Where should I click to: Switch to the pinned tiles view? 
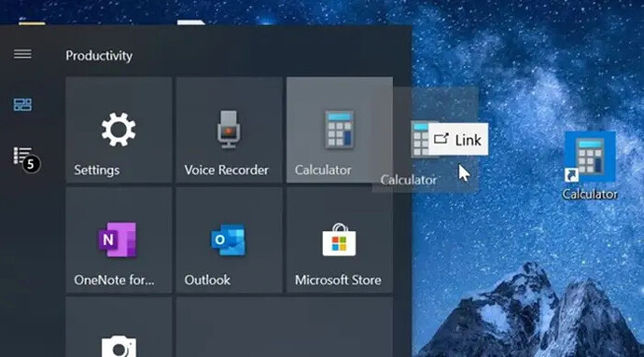click(x=22, y=104)
